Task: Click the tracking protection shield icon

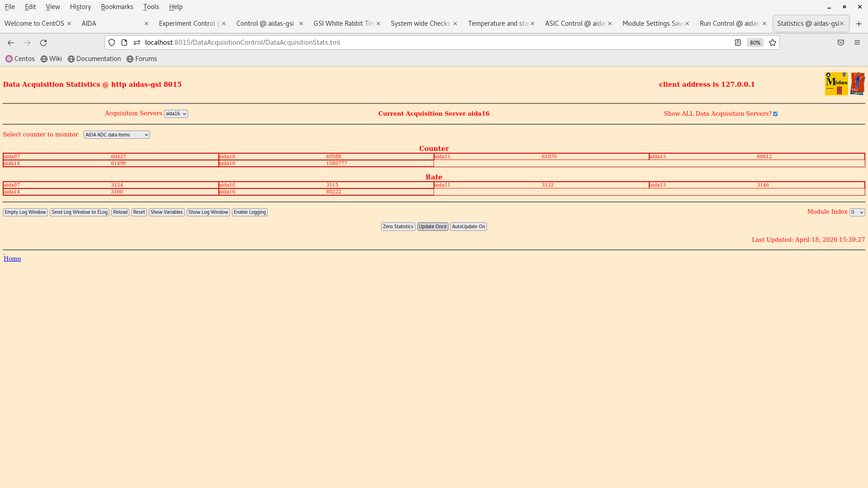Action: 112,42
